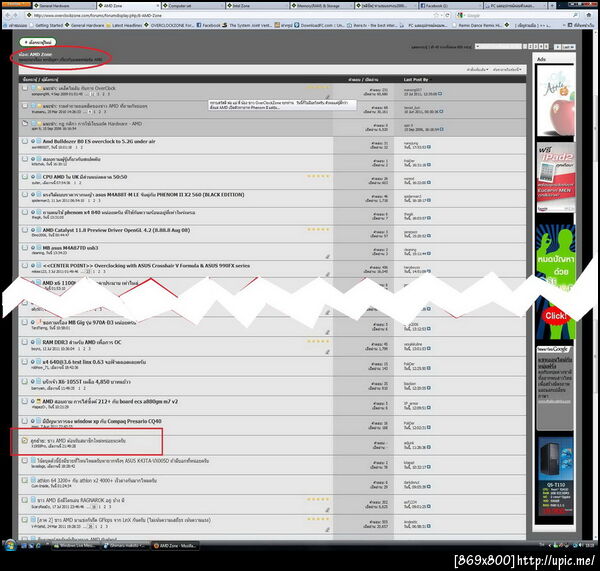The width and height of the screenshot is (600, 571).
Task: Open the Getting Started bookmark
Action: coord(46,25)
